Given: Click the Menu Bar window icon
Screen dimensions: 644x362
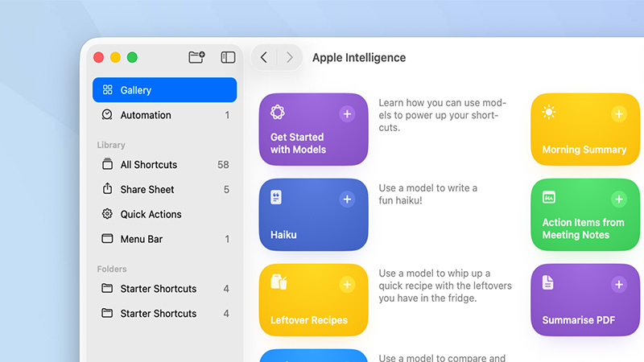Looking at the screenshot, I should [107, 238].
